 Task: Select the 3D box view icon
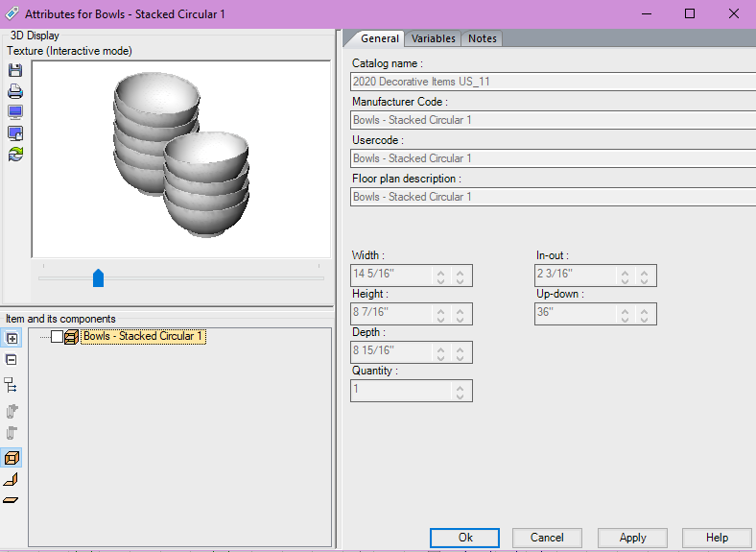tap(12, 457)
